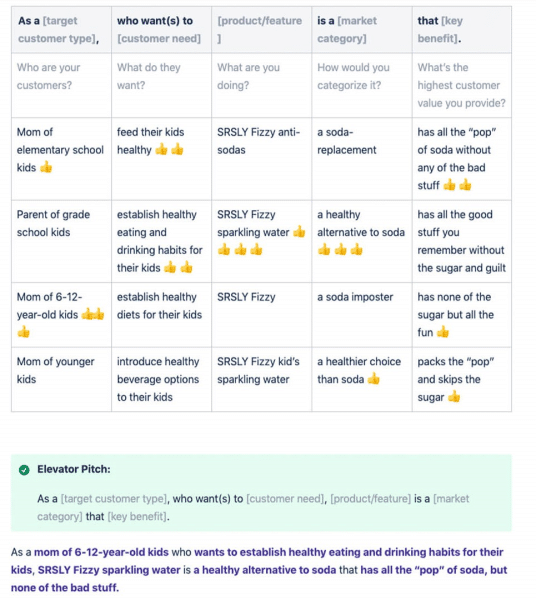This screenshot has height=600, width=536.
Task: Click thumbs-up emoji after 'skips the sugar'
Action: [454, 397]
